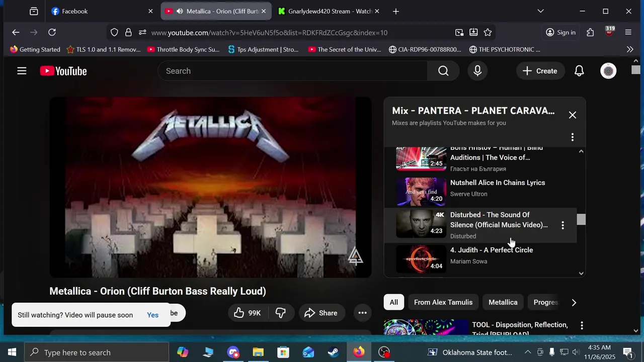Screen dimensions: 644x362
Task: Select the Metallica filter chip
Action: click(x=503, y=302)
